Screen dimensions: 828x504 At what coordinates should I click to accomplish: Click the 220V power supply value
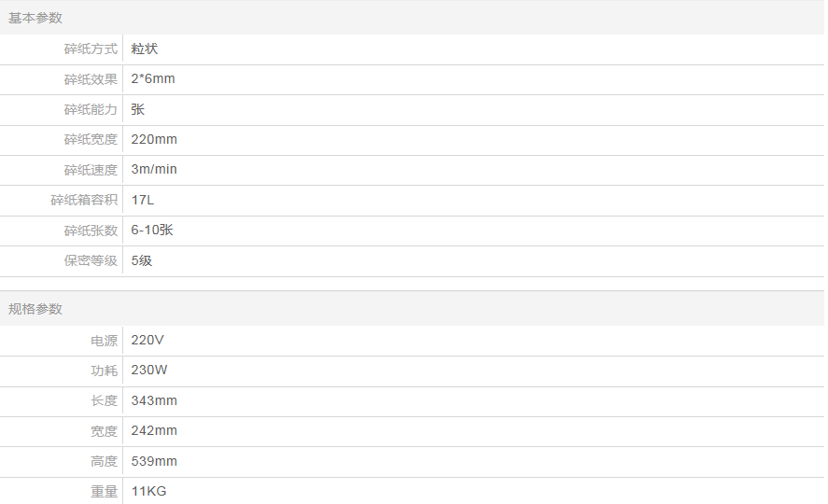(x=147, y=341)
